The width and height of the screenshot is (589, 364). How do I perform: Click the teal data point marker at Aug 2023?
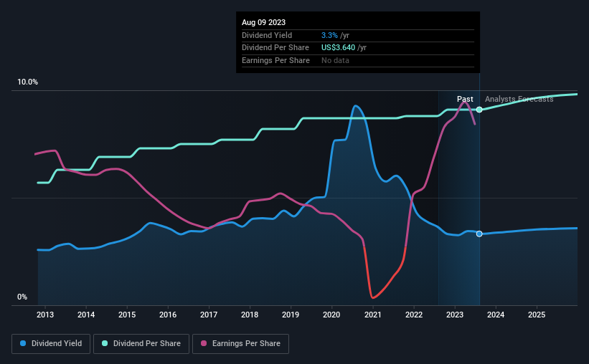point(479,110)
